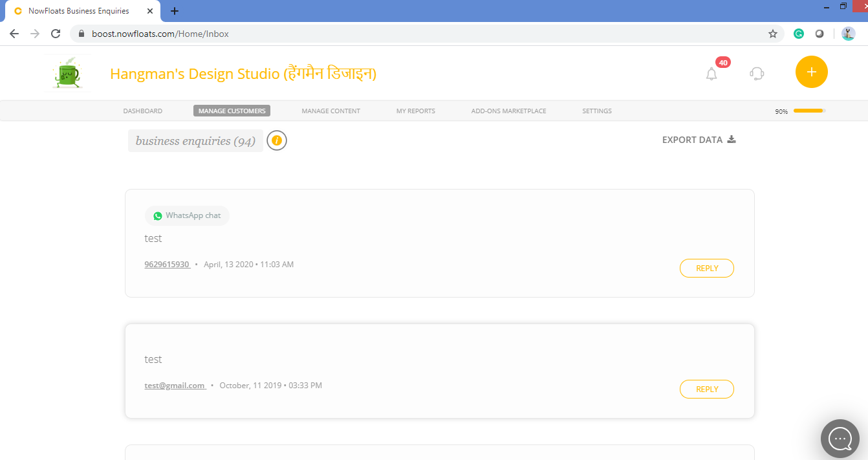The image size is (868, 460).
Task: Click the browser forward arrow
Action: pos(35,34)
